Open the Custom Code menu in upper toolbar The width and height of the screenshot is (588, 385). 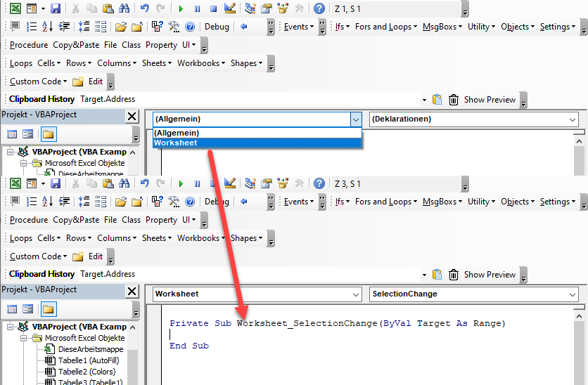(38, 81)
